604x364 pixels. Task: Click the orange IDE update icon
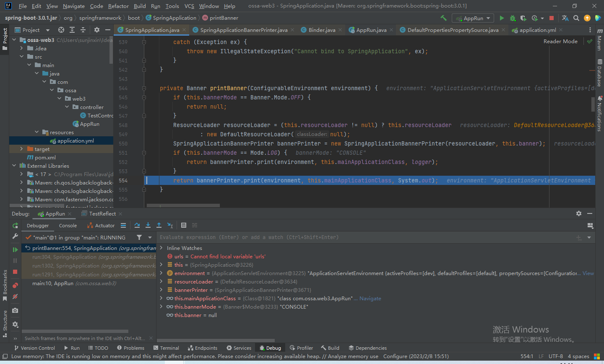tap(587, 18)
